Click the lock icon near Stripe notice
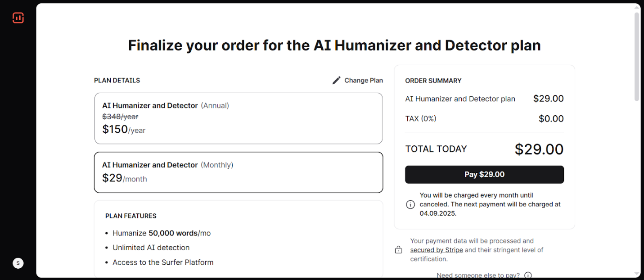644x280 pixels. pos(398,250)
